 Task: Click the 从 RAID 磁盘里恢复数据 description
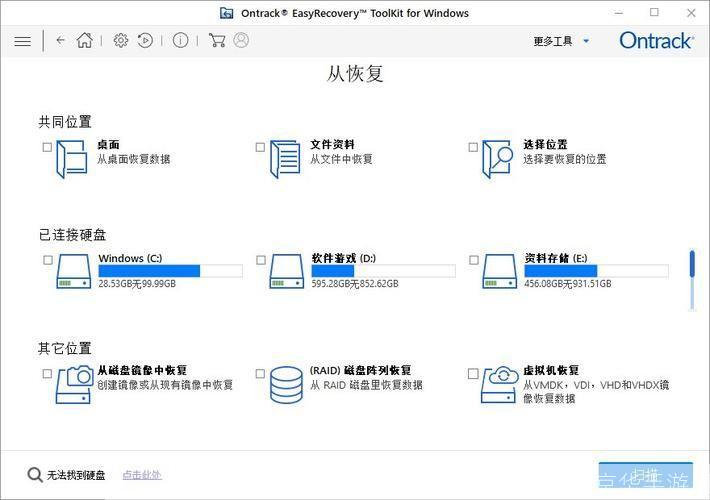coord(366,385)
